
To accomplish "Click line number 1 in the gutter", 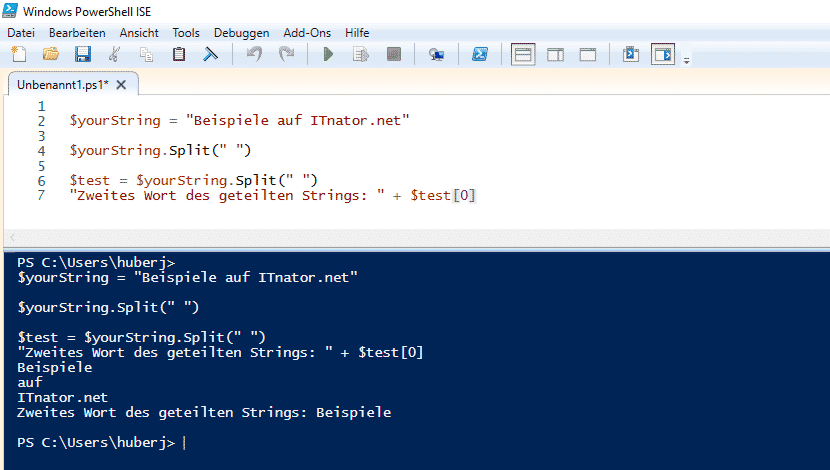I will 41,106.
